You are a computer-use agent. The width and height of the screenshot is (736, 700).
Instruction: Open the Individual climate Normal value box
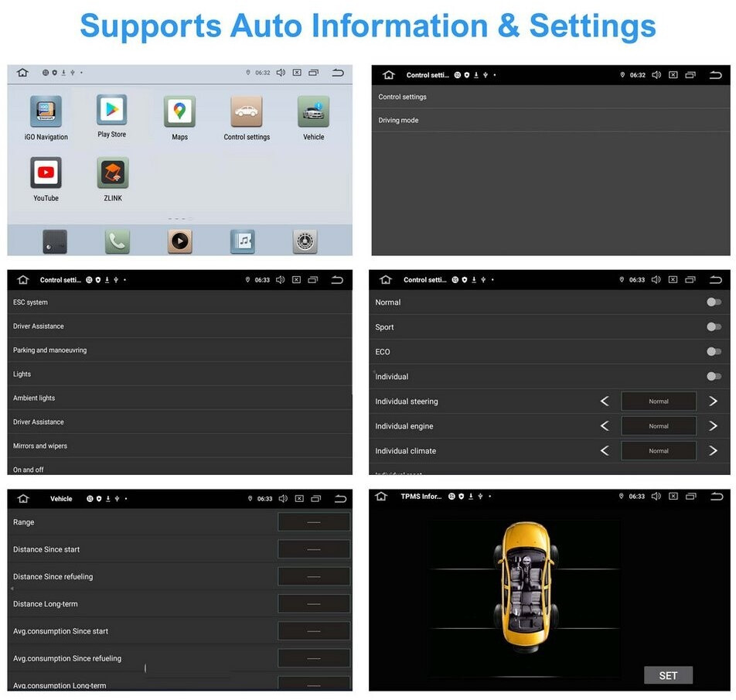[x=659, y=451]
